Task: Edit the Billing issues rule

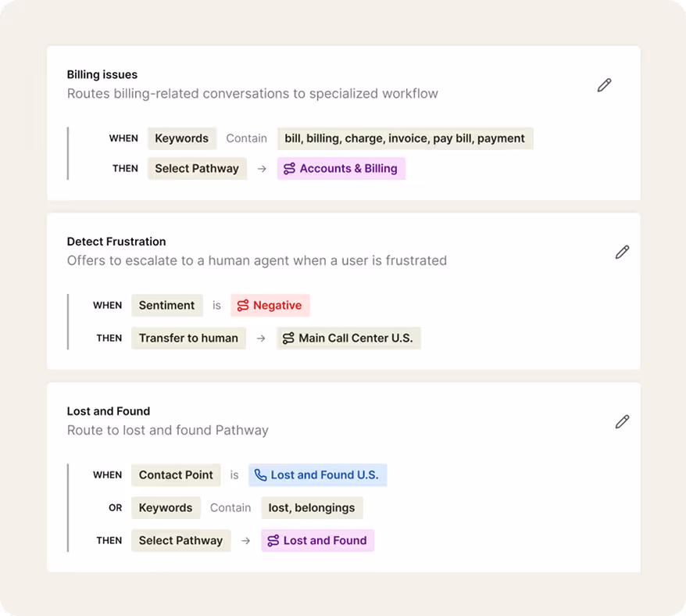Action: point(604,85)
